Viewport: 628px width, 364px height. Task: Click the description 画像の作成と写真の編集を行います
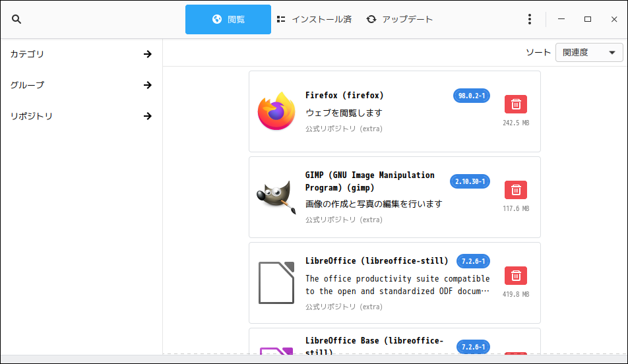(x=373, y=204)
